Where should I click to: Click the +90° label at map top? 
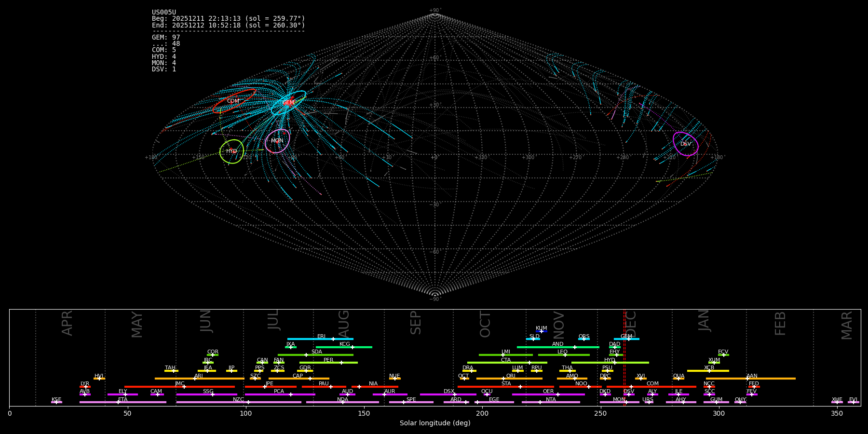(435, 11)
